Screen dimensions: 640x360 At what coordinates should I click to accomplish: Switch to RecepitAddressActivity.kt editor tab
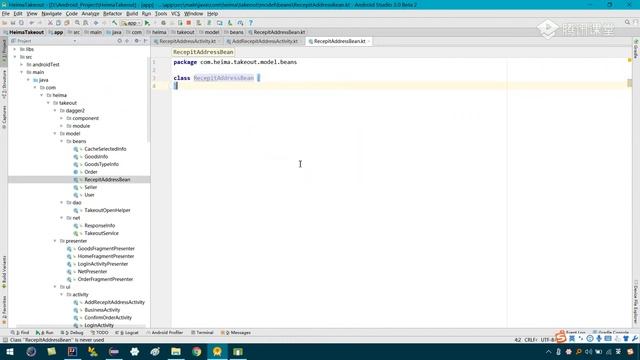click(x=187, y=41)
